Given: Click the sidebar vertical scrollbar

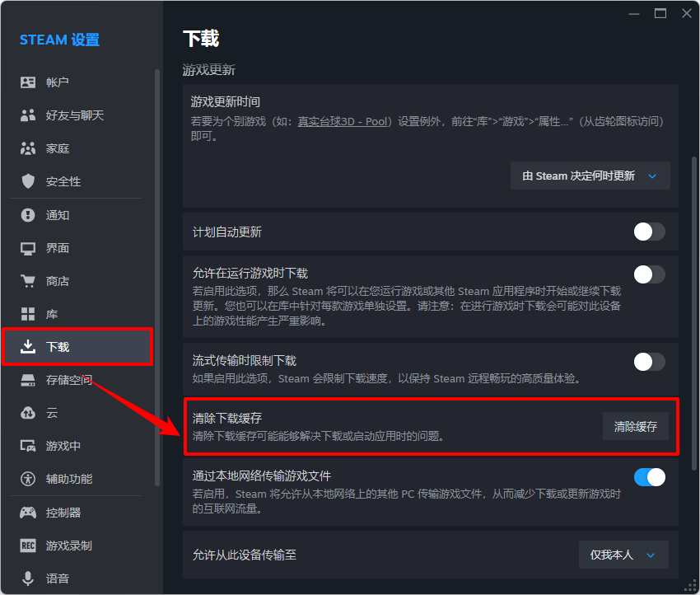Looking at the screenshot, I should [157, 277].
